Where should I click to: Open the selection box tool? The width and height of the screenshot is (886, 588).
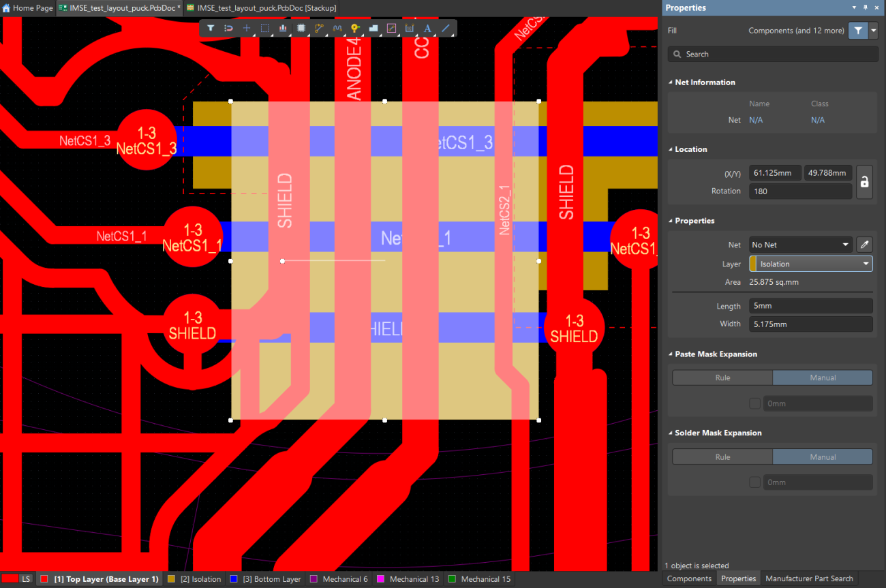264,28
